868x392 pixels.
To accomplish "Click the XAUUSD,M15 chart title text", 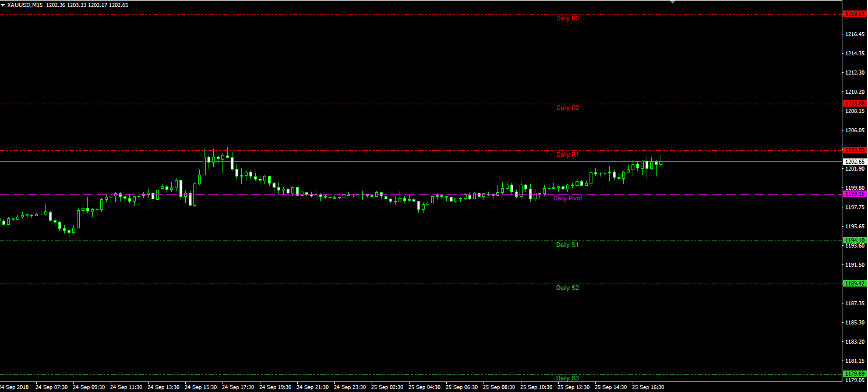I will point(25,5).
